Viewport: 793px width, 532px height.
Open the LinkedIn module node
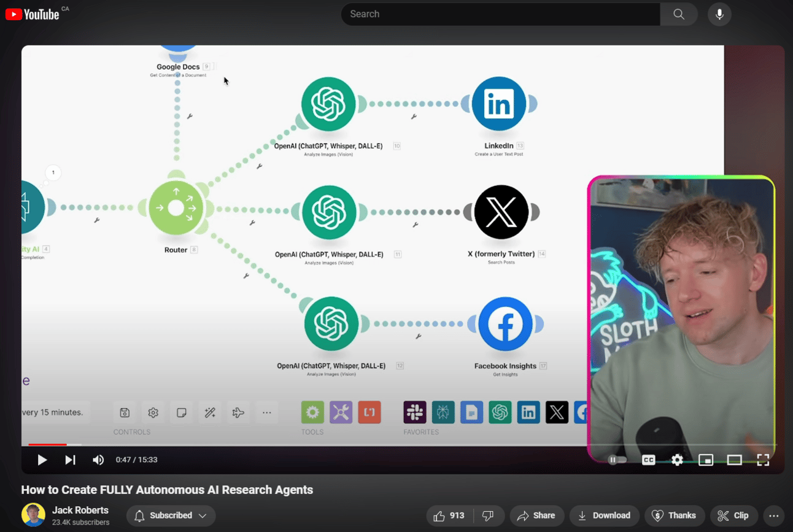pyautogui.click(x=499, y=104)
